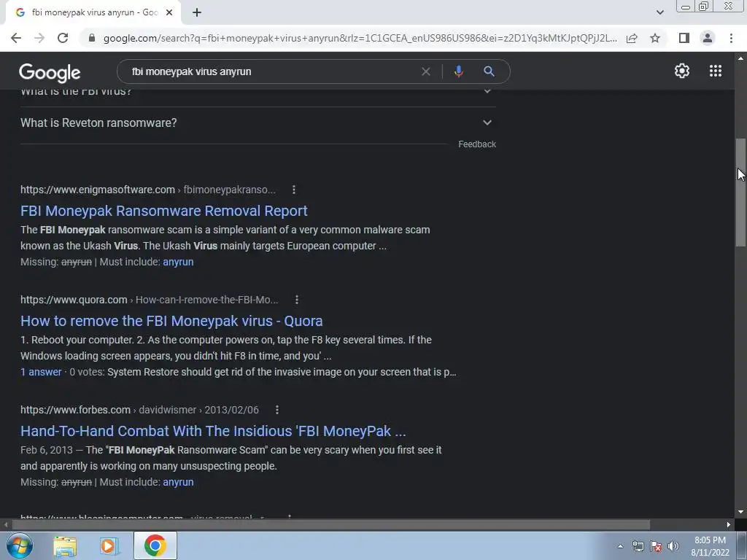The image size is (747, 560).
Task: Click the forbes.com result URL
Action: point(139,410)
